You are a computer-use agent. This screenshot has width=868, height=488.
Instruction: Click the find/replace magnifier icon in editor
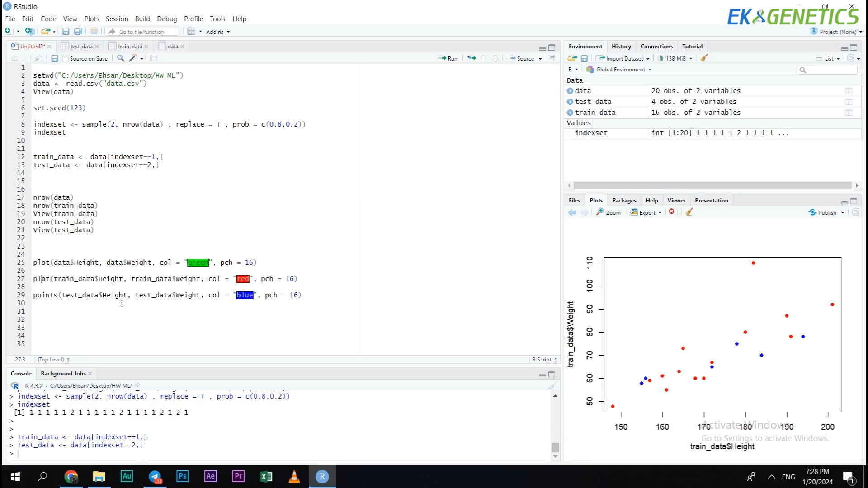(x=121, y=58)
